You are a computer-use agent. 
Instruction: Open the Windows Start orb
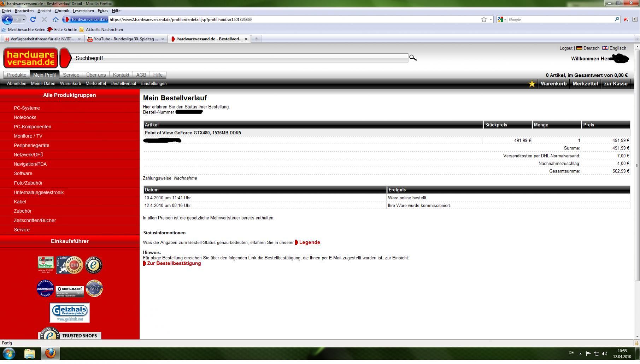click(9, 353)
